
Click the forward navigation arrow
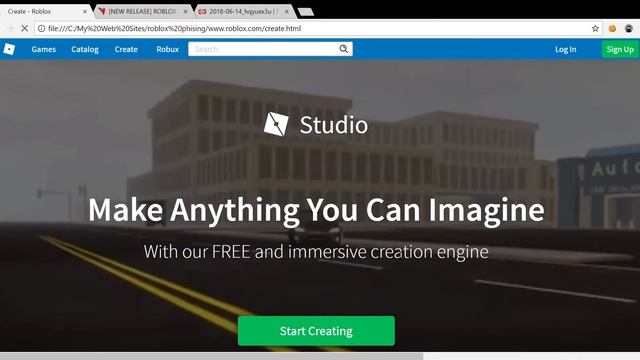[x=10, y=28]
